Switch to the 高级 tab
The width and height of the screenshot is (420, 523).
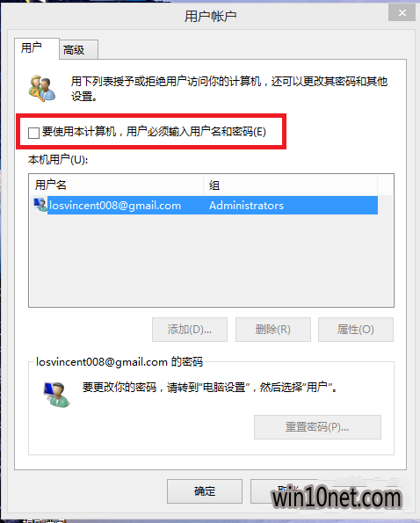(79, 50)
